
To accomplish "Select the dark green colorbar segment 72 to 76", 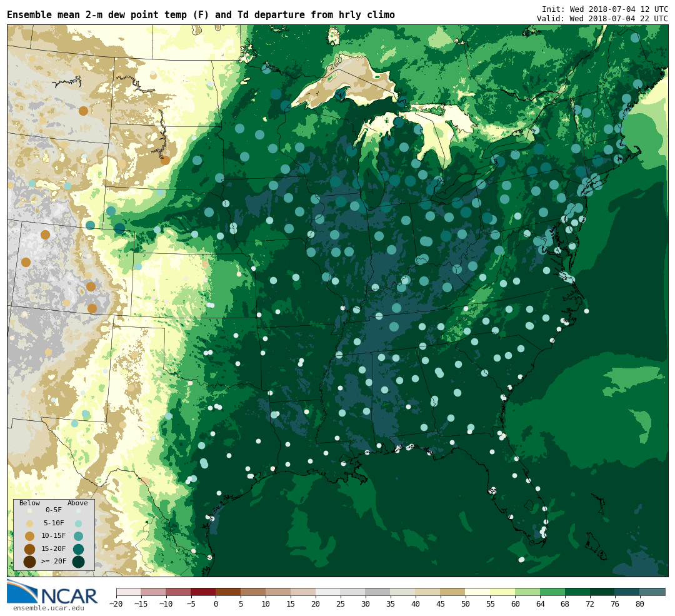I will click(x=602, y=592).
